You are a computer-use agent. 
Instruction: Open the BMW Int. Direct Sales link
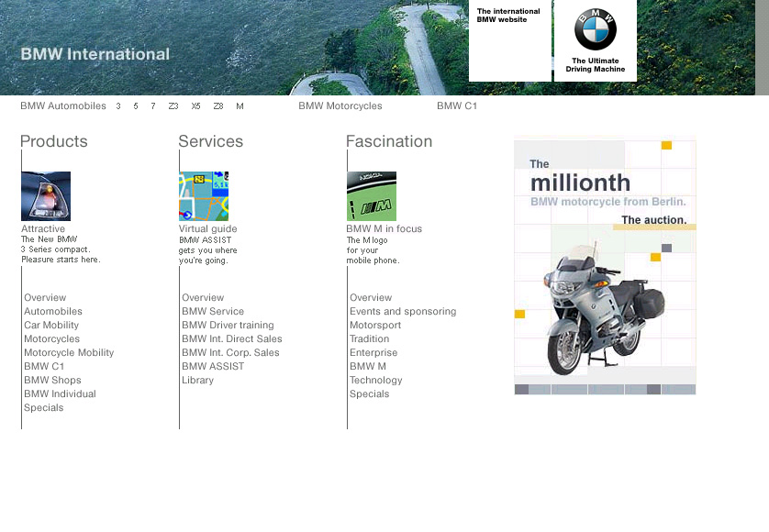[232, 338]
